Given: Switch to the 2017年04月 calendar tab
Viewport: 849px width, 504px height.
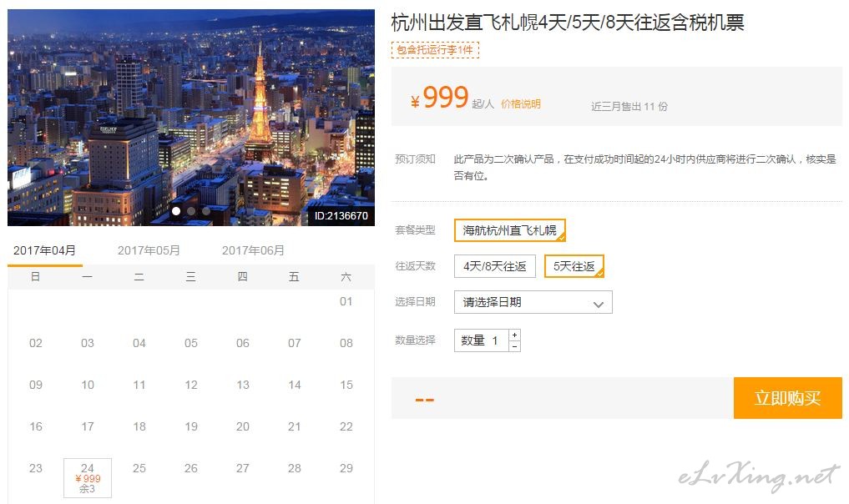Looking at the screenshot, I should (44, 250).
